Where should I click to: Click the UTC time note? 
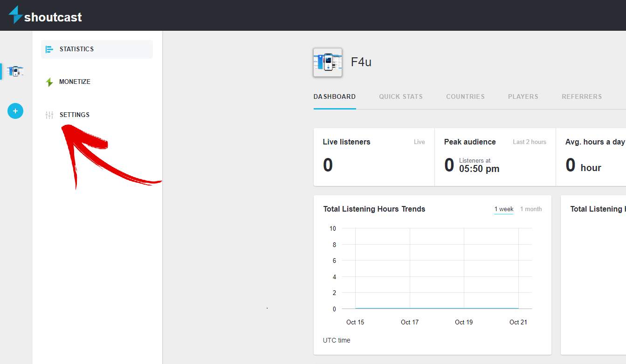point(337,341)
